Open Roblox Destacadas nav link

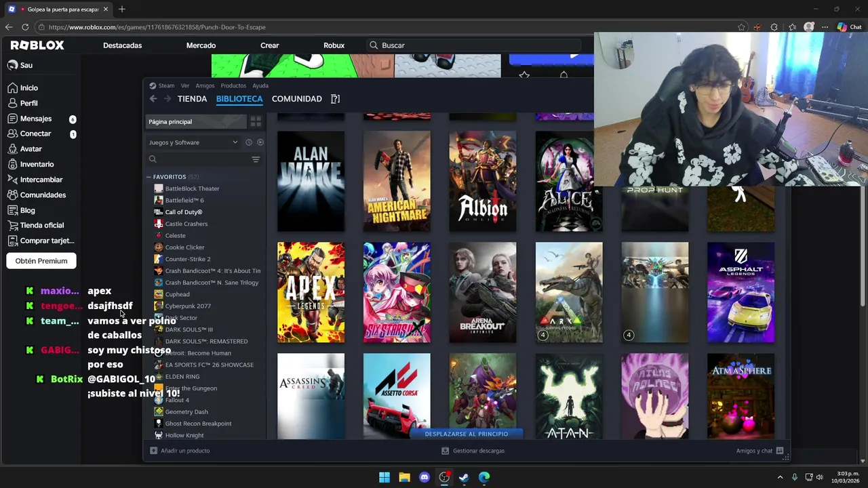(123, 45)
